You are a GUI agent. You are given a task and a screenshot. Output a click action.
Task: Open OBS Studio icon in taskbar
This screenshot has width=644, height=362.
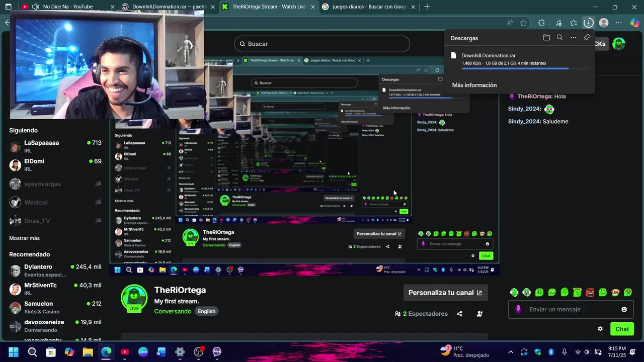tap(199, 352)
